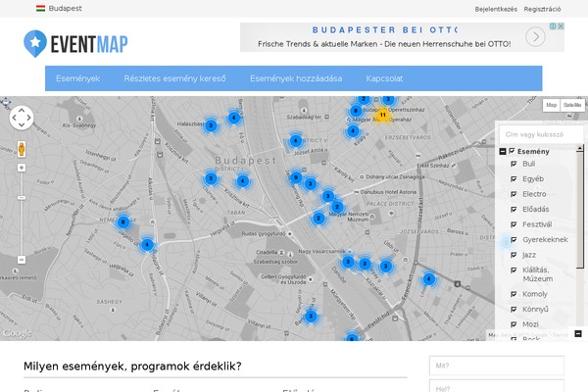The height and width of the screenshot is (392, 588).
Task: Click the filter list scroll-up arrow
Action: [580, 149]
